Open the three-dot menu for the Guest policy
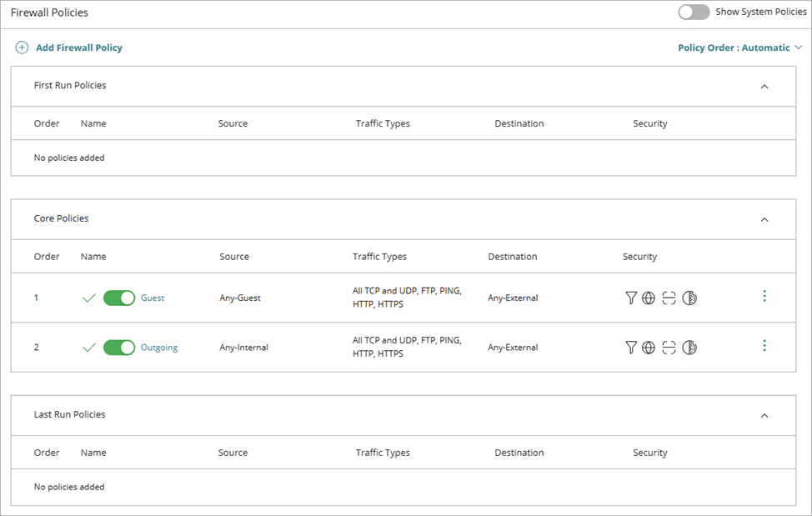Viewport: 812px width, 516px height. tap(764, 296)
